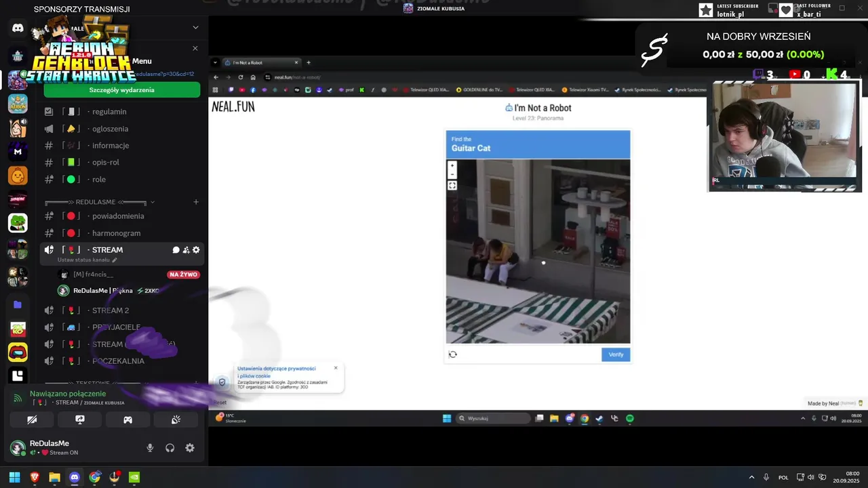Select the I'm Not a Robot browser tab

point(262,62)
